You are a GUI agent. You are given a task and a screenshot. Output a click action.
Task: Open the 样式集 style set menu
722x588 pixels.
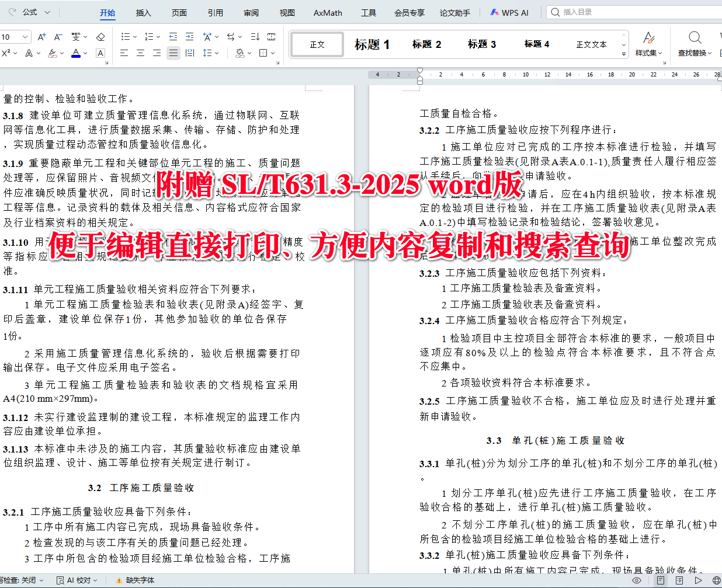pos(649,44)
